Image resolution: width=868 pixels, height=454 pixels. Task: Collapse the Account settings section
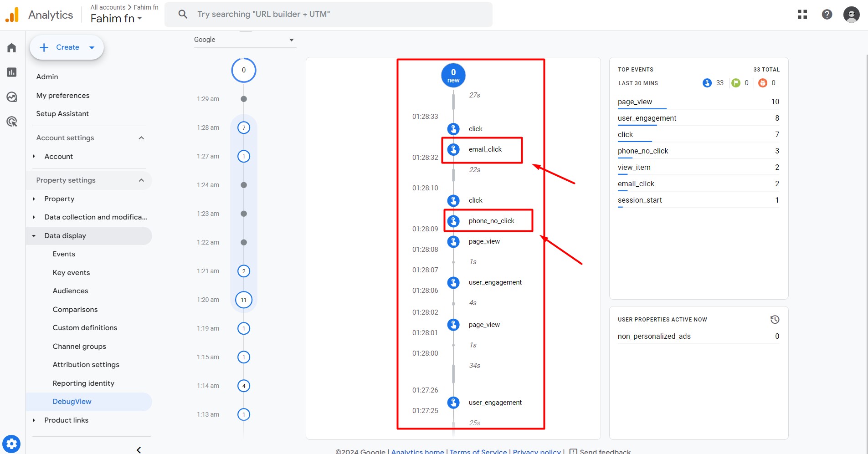click(x=141, y=138)
